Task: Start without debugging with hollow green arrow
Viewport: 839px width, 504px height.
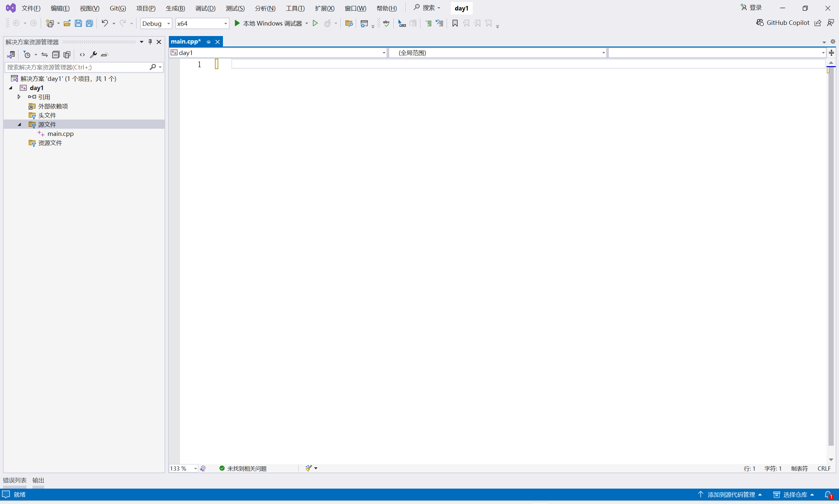Action: (x=315, y=23)
